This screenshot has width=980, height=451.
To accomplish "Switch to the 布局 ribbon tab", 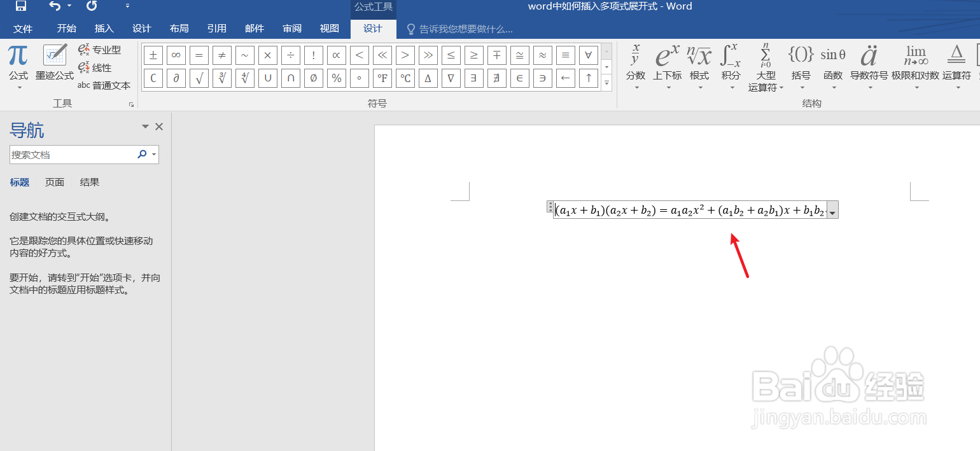I will tap(179, 29).
